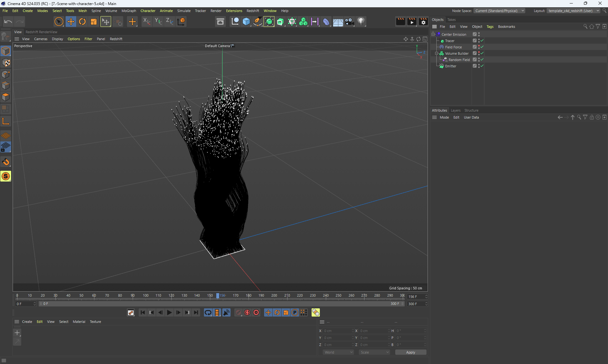The width and height of the screenshot is (608, 364).
Task: Click the Light object icon
Action: [361, 22]
